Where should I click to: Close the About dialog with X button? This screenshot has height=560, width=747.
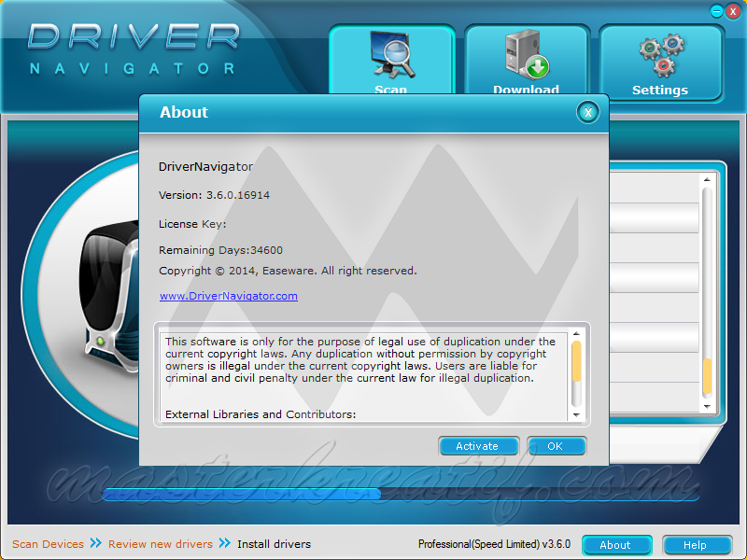point(588,112)
